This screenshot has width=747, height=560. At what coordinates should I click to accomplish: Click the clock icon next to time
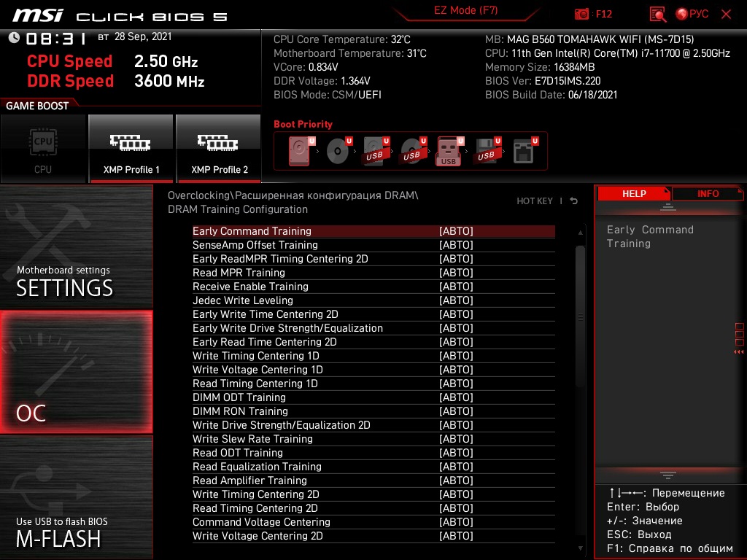(14, 38)
